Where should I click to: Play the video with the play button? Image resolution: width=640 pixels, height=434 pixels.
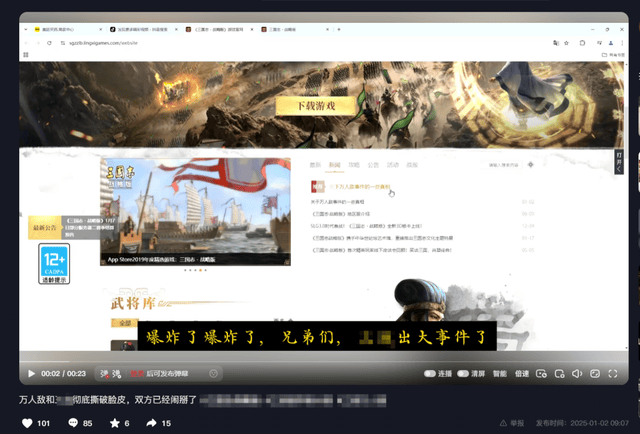tap(31, 374)
